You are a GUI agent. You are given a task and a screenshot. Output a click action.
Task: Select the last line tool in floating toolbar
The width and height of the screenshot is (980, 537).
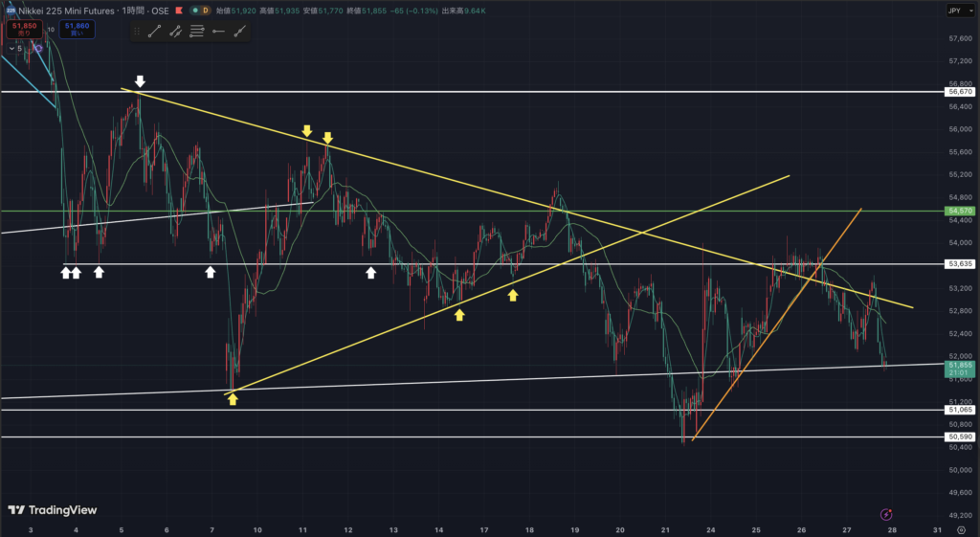tap(239, 32)
